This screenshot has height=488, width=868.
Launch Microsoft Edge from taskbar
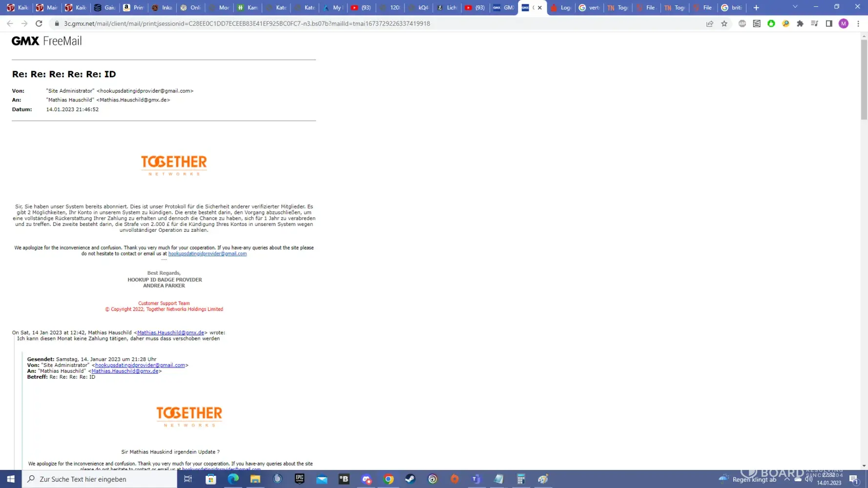(233, 479)
